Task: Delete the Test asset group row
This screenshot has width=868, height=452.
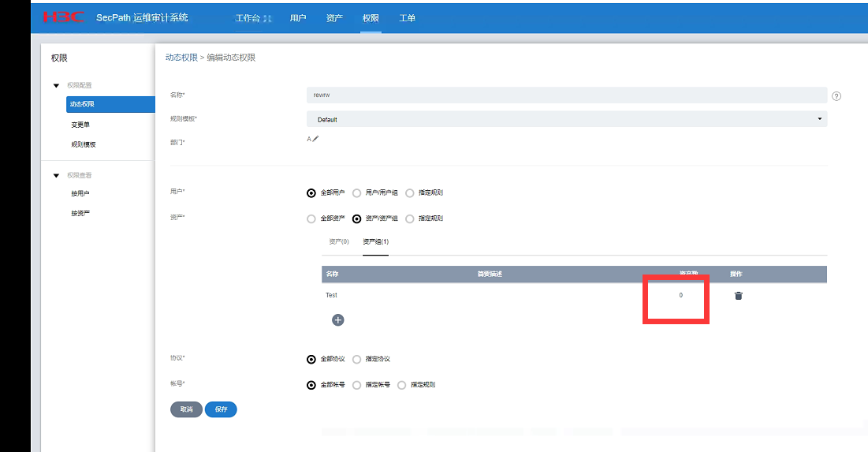Action: click(x=738, y=296)
